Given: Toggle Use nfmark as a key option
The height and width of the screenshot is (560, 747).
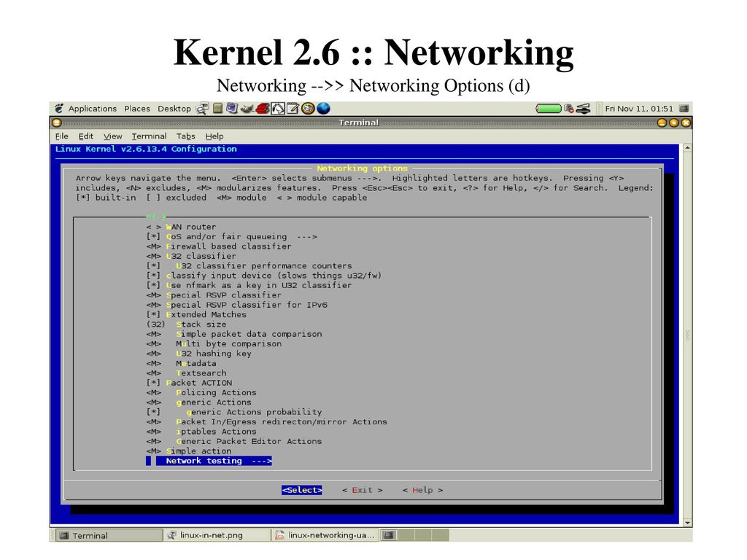Looking at the screenshot, I should (249, 285).
